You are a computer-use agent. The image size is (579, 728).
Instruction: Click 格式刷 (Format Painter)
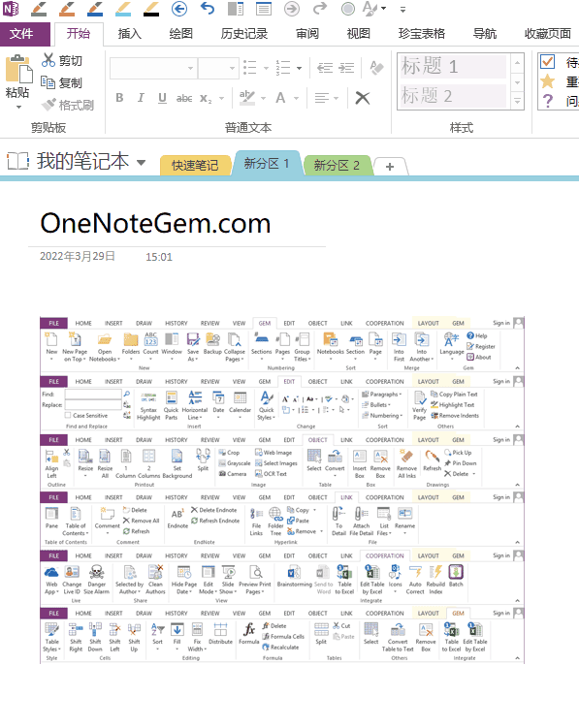pyautogui.click(x=68, y=105)
